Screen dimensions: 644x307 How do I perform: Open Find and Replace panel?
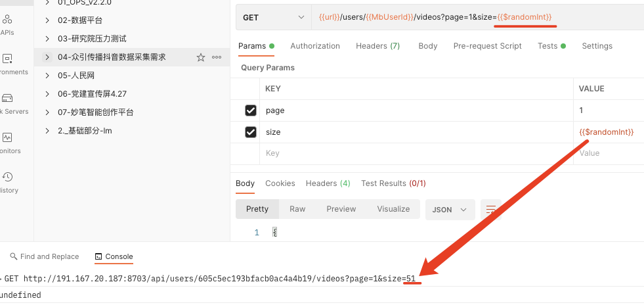(45, 256)
